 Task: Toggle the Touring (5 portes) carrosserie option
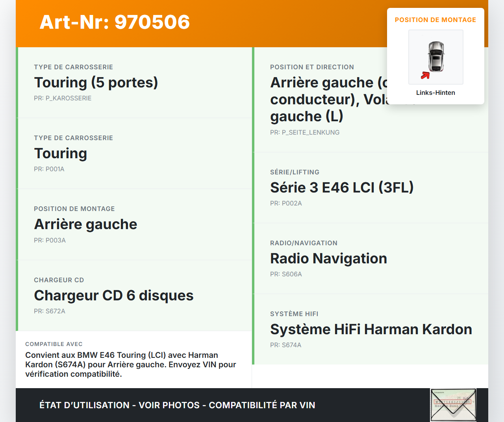[x=96, y=82]
